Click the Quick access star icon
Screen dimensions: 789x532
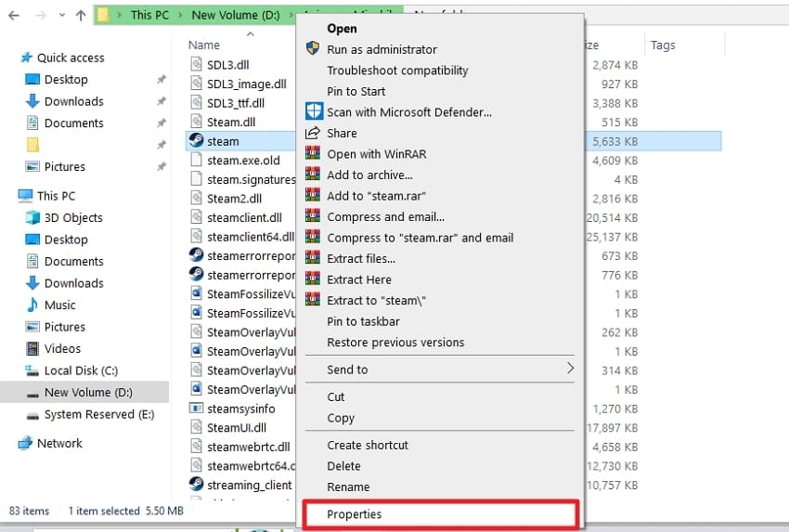click(x=26, y=58)
